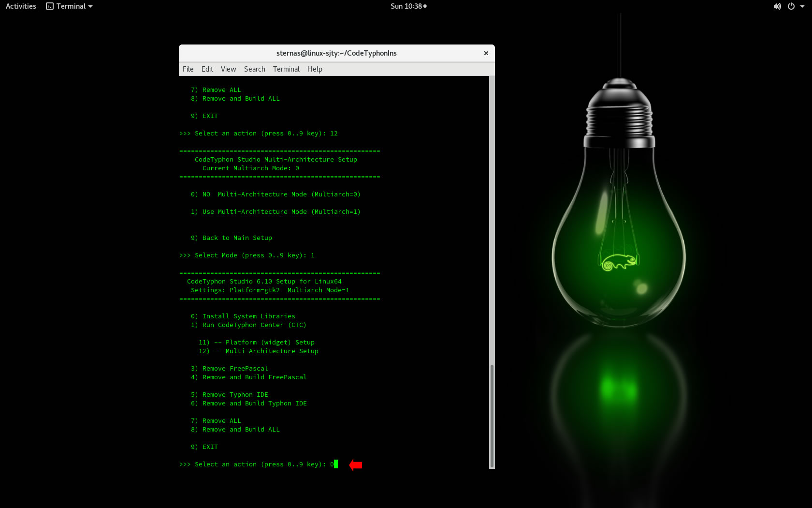Click 'CodeTyphon Studio Multi-Architecture Setup' heading
812x508 pixels.
click(x=276, y=160)
